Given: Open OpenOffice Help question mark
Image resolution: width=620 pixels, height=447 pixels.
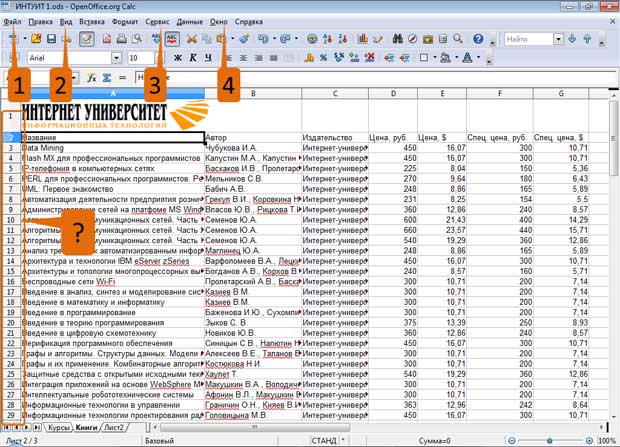Looking at the screenshot, I should 478,39.
